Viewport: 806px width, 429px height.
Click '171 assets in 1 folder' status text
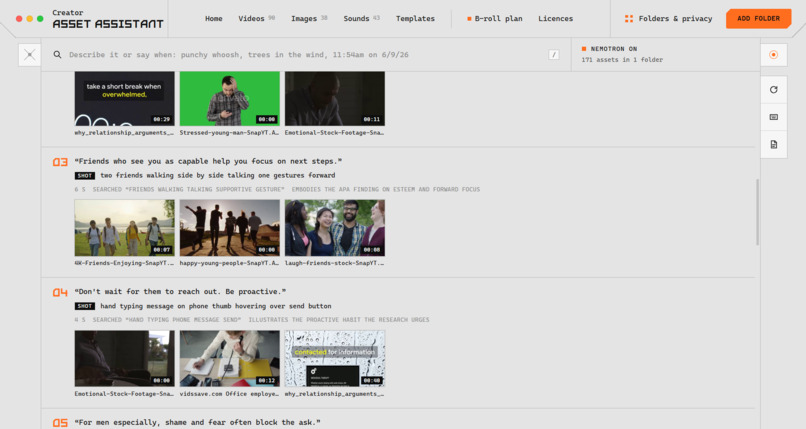[622, 60]
